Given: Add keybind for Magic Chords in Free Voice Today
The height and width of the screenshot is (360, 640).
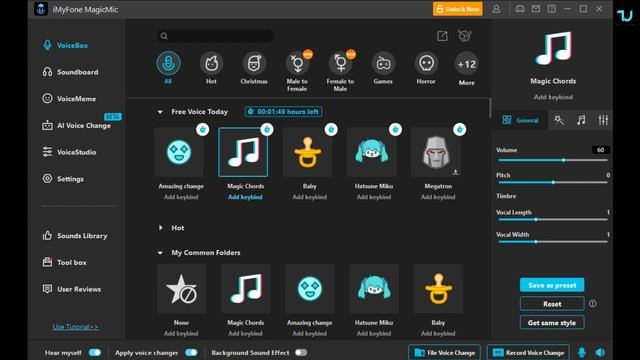Looking at the screenshot, I should 245,197.
